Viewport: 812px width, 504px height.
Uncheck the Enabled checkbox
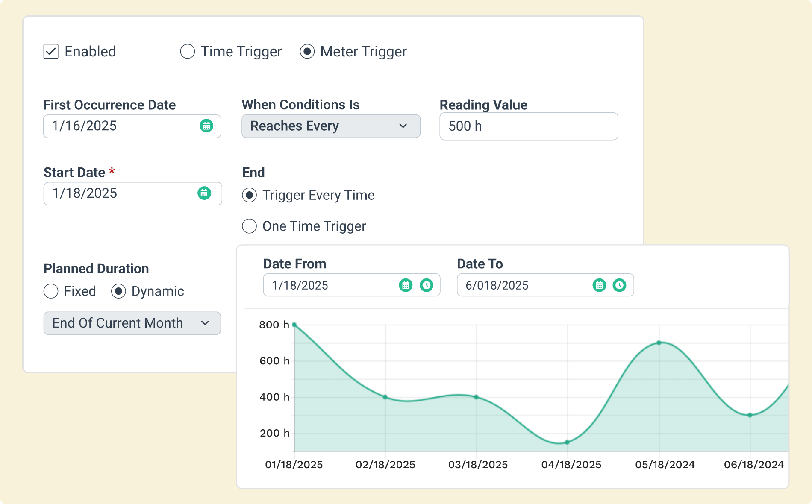pos(50,51)
